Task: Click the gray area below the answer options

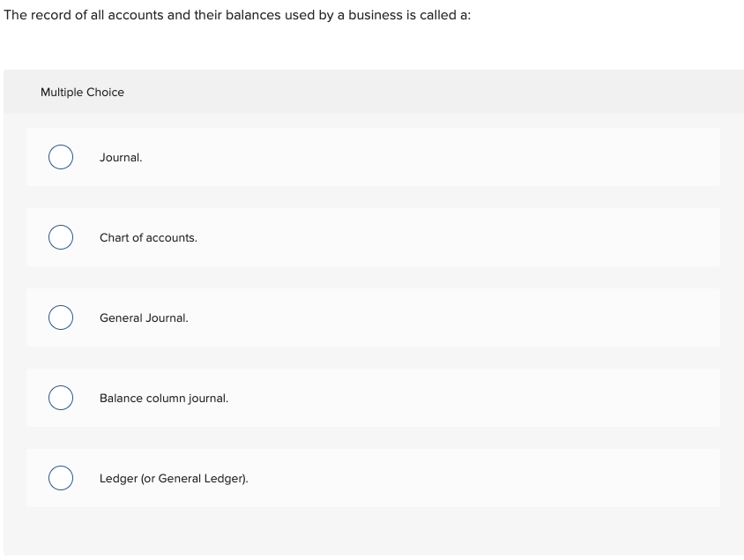Action: click(372, 529)
